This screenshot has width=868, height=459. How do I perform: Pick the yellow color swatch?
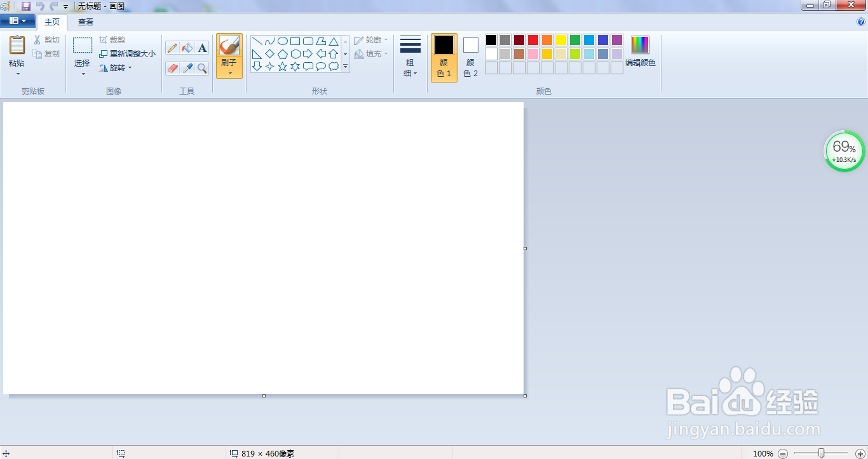pyautogui.click(x=561, y=40)
